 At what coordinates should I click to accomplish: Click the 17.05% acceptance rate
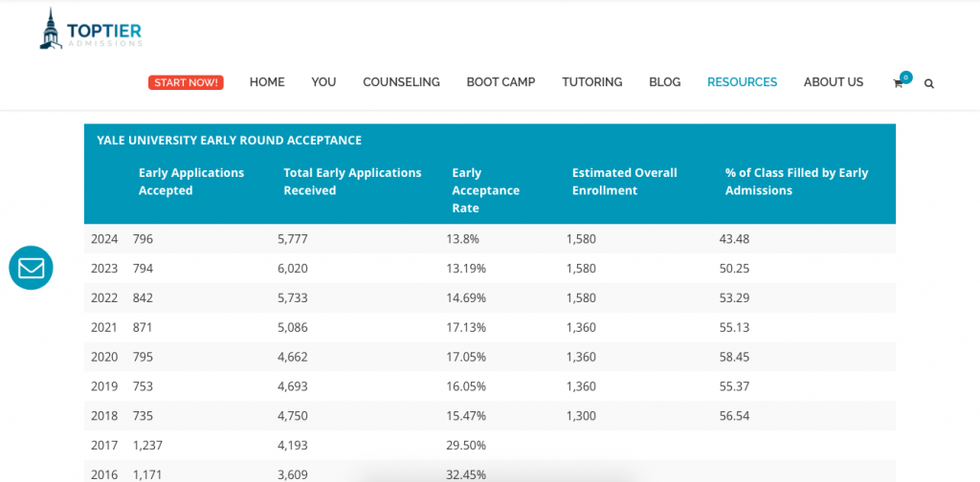point(466,357)
